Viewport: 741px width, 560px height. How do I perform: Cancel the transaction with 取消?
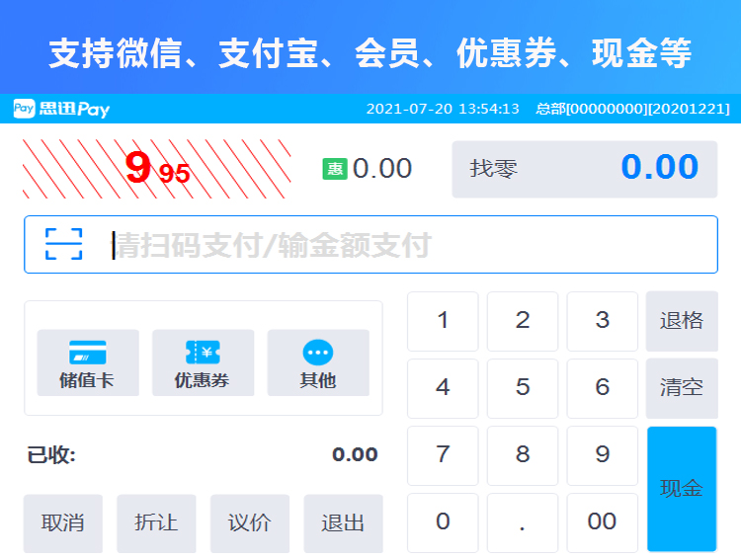click(x=62, y=522)
